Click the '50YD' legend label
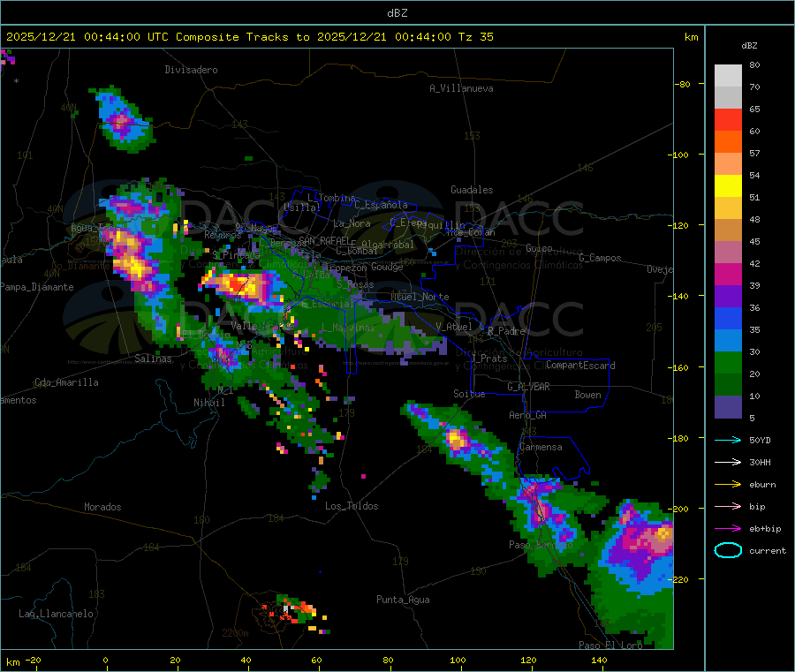Viewport: 795px width, 672px height. tap(760, 440)
